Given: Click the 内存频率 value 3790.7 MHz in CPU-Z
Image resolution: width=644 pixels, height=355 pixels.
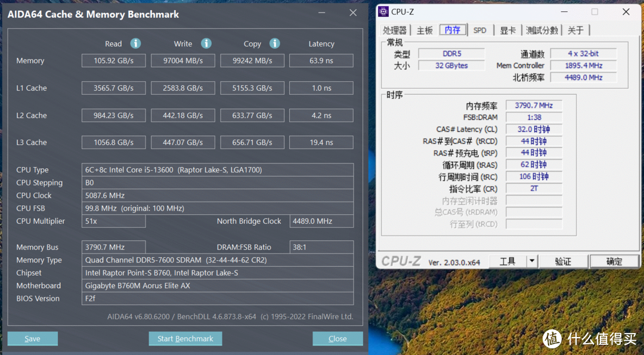Looking at the screenshot, I should [534, 105].
